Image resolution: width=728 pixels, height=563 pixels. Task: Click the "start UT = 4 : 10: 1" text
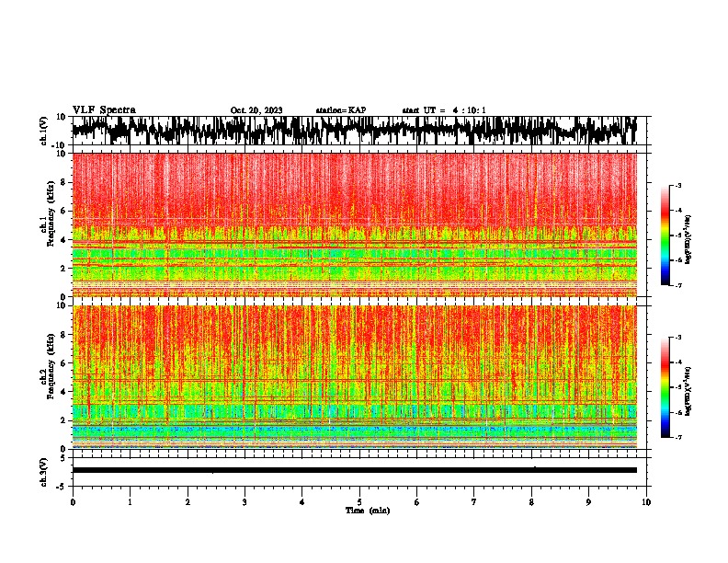(444, 110)
